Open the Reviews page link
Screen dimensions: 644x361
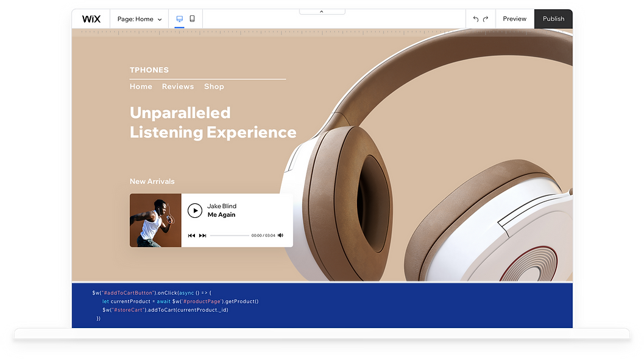point(178,86)
